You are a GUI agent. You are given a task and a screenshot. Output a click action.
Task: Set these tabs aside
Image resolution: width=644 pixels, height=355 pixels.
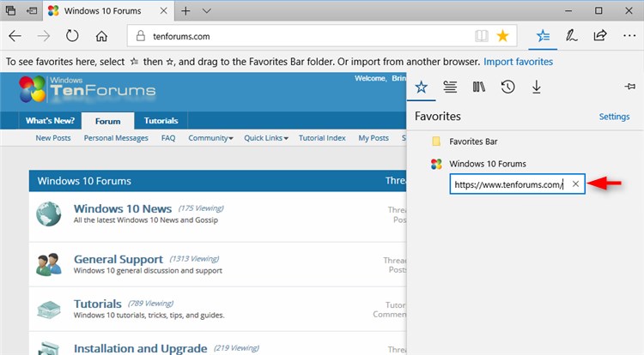[32, 10]
